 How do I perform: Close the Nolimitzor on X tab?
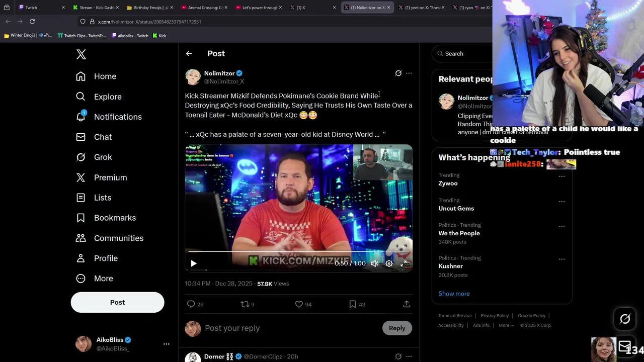[388, 8]
